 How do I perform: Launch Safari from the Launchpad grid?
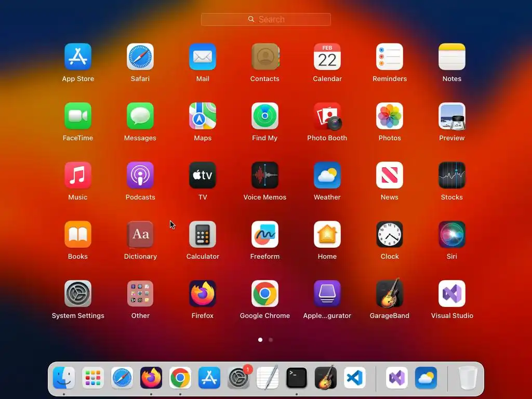140,57
